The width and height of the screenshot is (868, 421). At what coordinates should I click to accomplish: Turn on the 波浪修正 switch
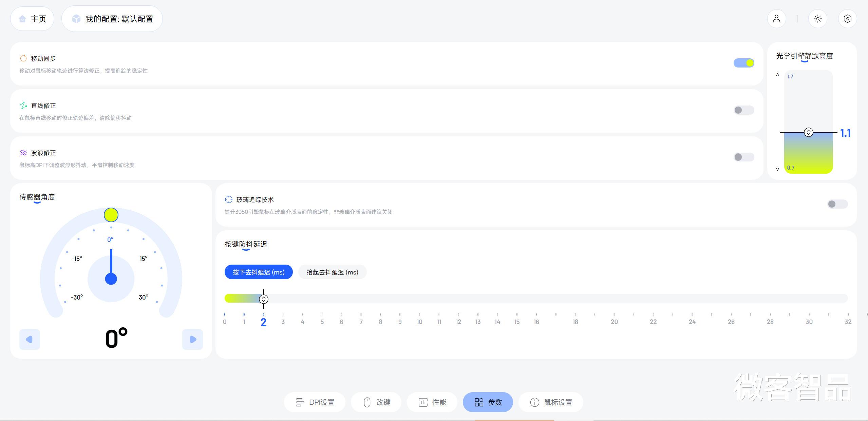coord(743,157)
